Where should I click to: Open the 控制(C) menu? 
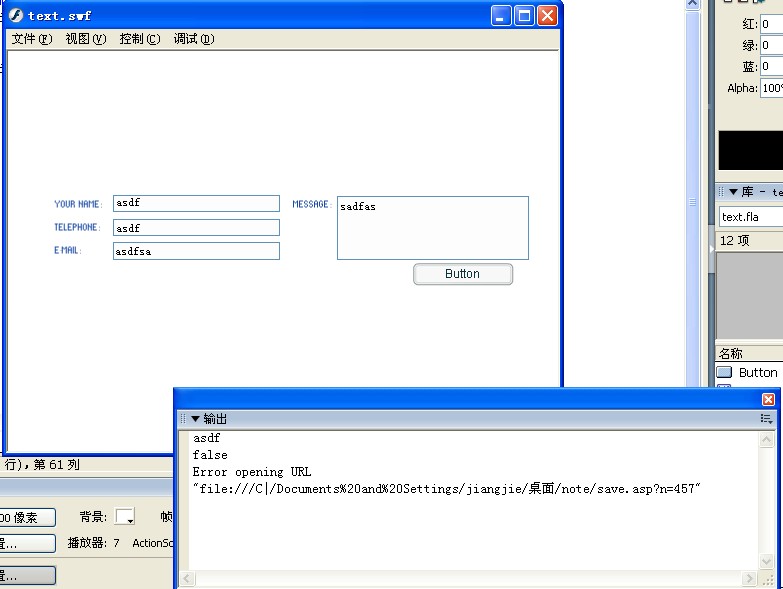pyautogui.click(x=140, y=39)
